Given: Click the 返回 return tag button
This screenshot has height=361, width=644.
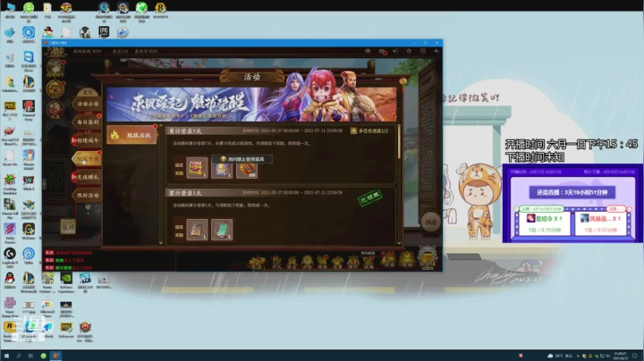Looking at the screenshot, I should [68, 226].
